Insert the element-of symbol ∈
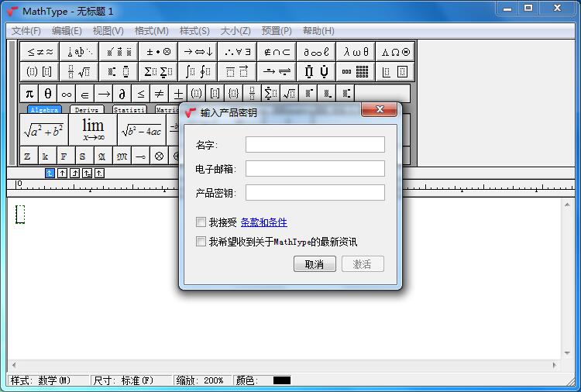 pyautogui.click(x=85, y=94)
